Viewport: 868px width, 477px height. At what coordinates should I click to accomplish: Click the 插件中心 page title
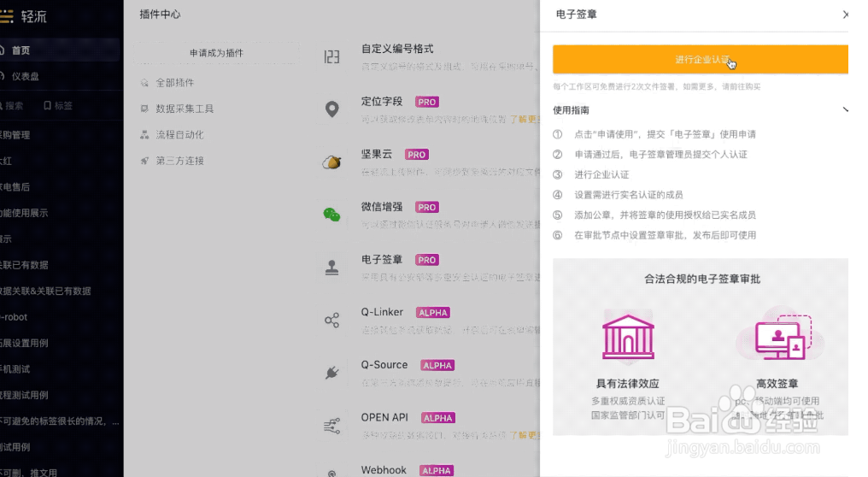[160, 15]
